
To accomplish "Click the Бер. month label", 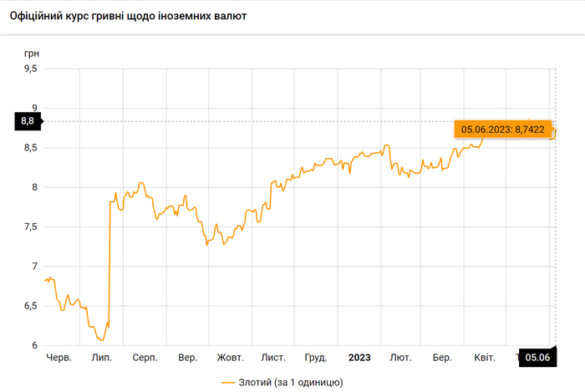I will (x=442, y=358).
